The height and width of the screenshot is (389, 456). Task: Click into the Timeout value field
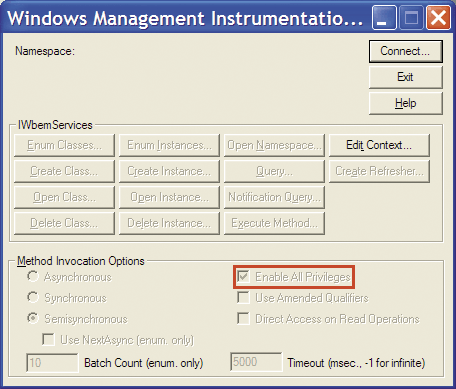point(256,362)
